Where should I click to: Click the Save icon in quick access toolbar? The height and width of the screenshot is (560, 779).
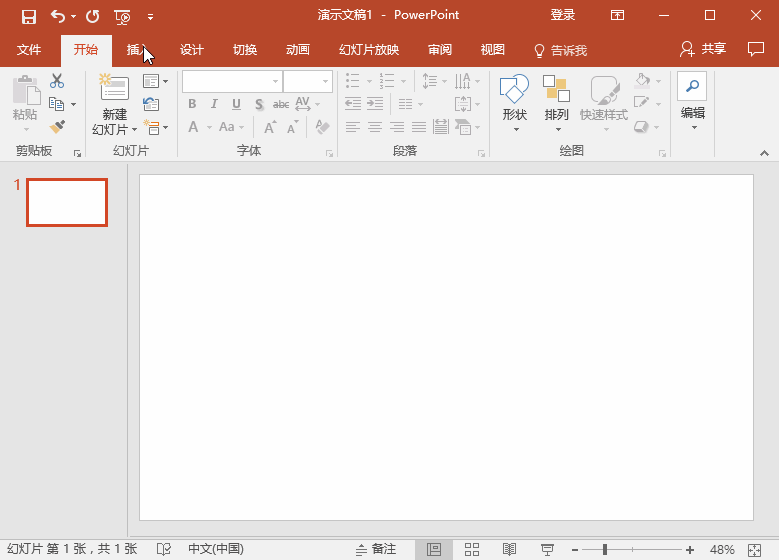[28, 16]
